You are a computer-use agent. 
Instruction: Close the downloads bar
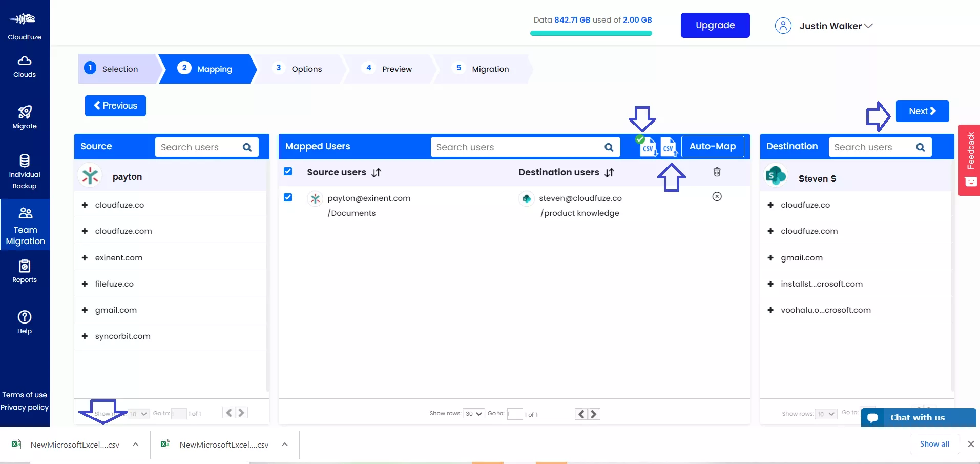970,444
